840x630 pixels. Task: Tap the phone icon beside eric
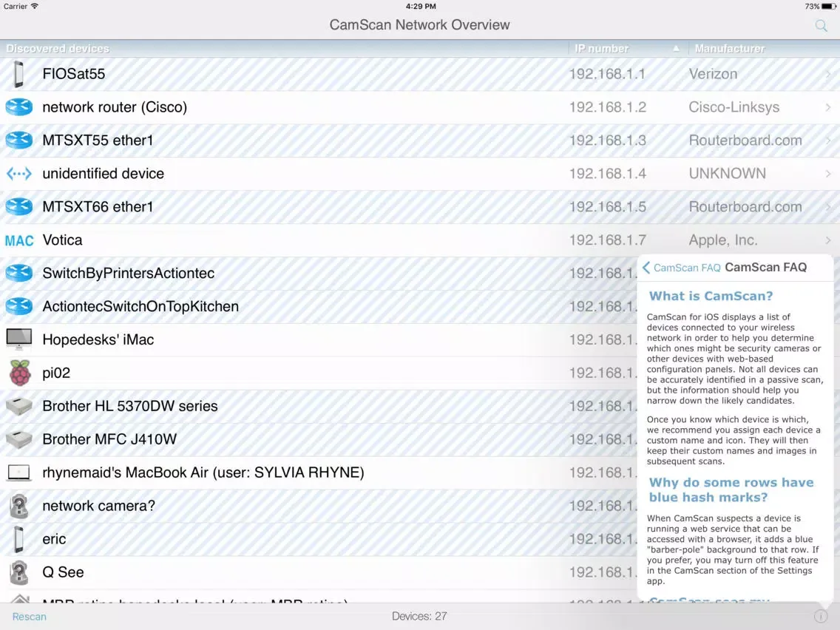point(18,539)
